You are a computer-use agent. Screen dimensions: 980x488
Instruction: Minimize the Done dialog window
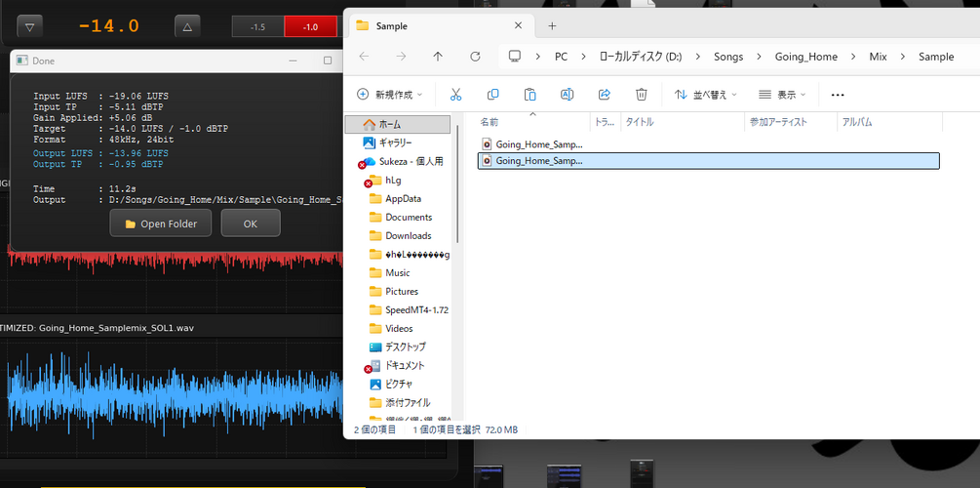point(293,61)
